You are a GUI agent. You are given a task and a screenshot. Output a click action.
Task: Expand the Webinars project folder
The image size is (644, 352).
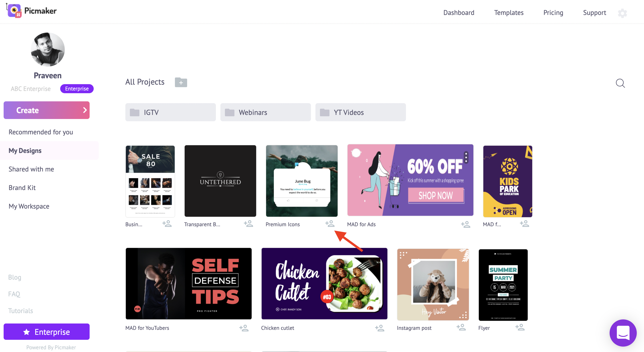tap(265, 112)
